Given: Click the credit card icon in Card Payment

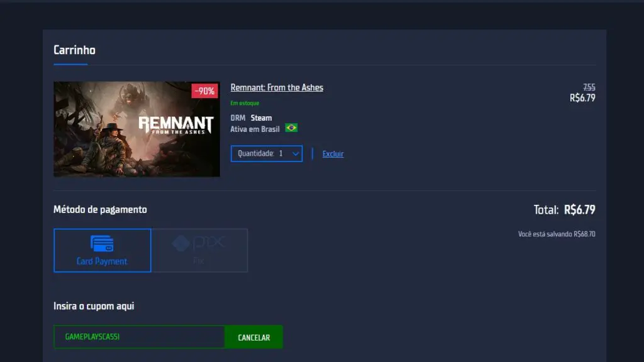Looking at the screenshot, I should [x=102, y=244].
